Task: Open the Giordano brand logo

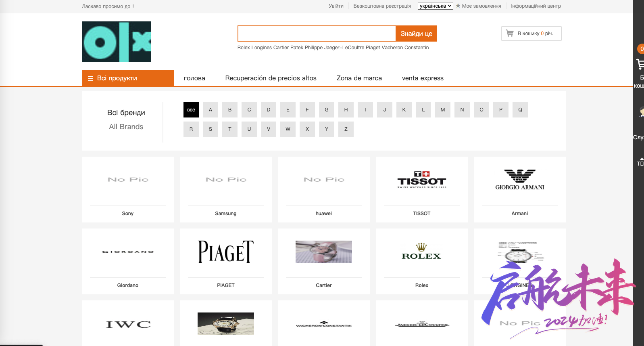Action: [x=128, y=252]
